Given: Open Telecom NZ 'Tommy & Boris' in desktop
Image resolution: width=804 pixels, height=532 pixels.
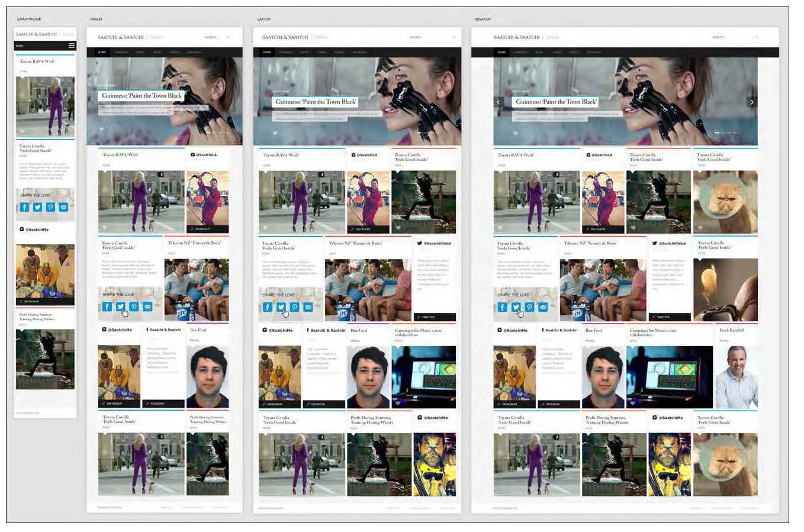Looking at the screenshot, I should [x=590, y=243].
